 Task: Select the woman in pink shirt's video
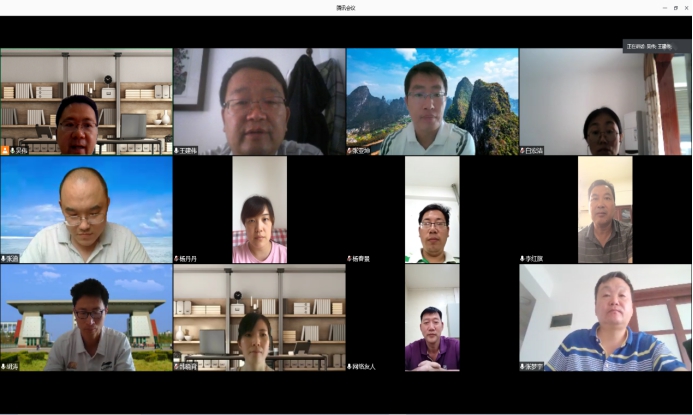click(x=259, y=208)
